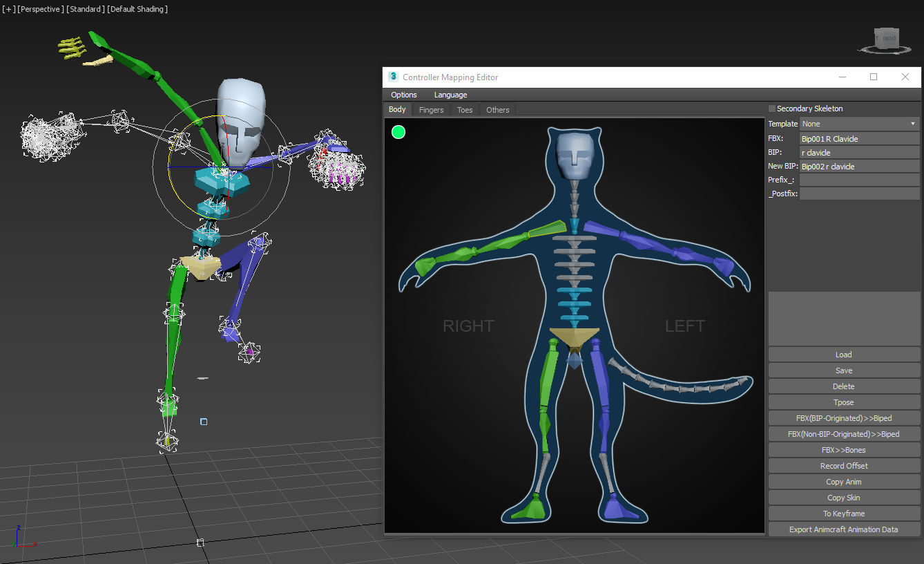Select the left forearm bone in diagram
The height and width of the screenshot is (564, 924).
click(691, 255)
